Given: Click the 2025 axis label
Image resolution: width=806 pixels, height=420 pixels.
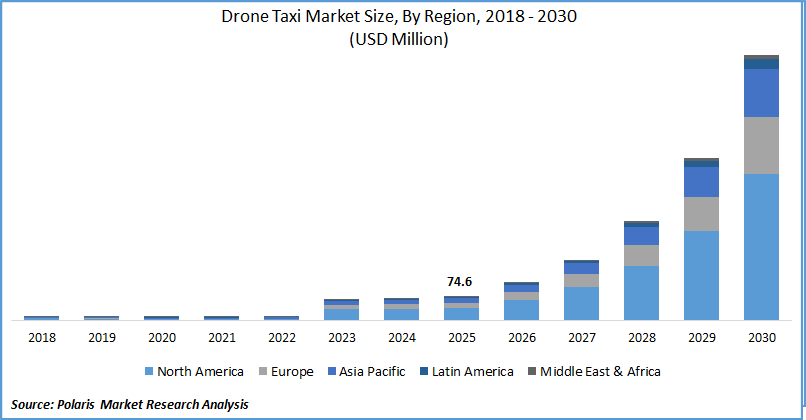Looking at the screenshot, I should click(462, 338).
